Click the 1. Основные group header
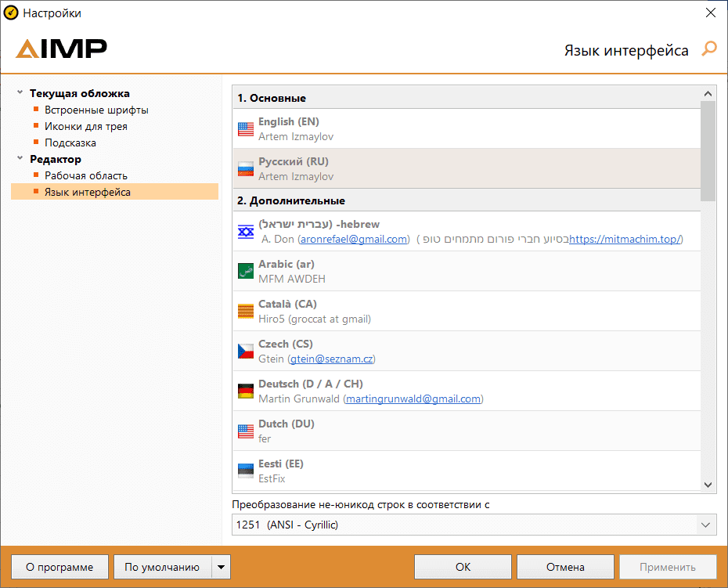Image resolution: width=728 pixels, height=588 pixels. pos(467,98)
